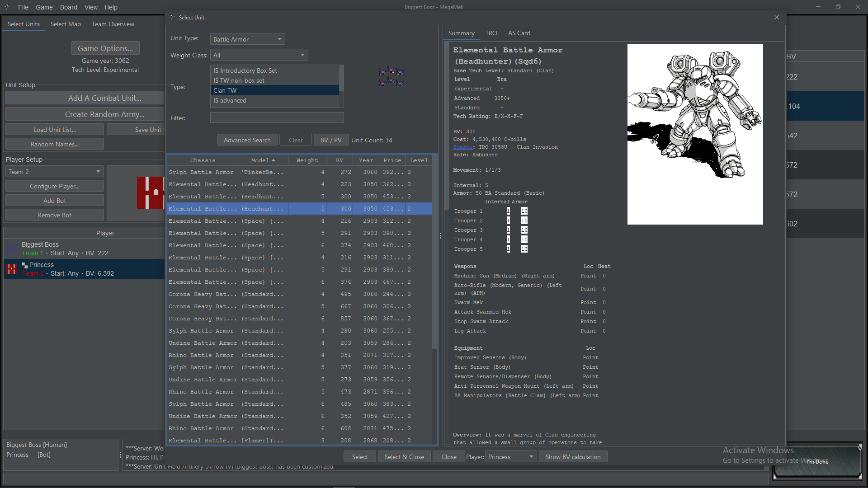Click the Select Unit dialog title icon
868x488 pixels.
(x=172, y=17)
